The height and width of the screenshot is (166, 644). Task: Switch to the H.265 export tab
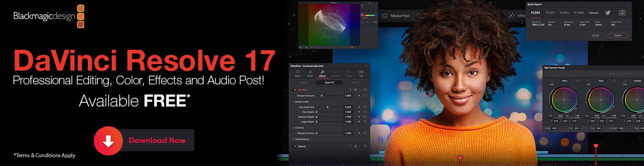(x=550, y=12)
